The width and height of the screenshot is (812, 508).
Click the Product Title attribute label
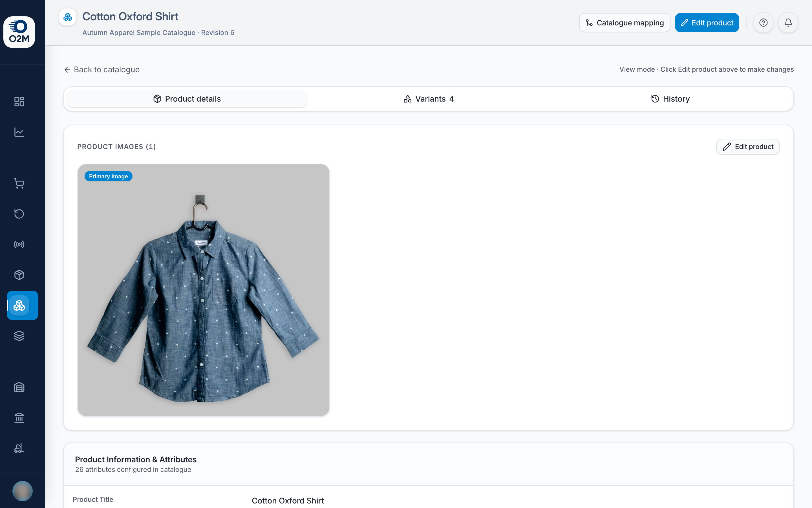(x=93, y=500)
